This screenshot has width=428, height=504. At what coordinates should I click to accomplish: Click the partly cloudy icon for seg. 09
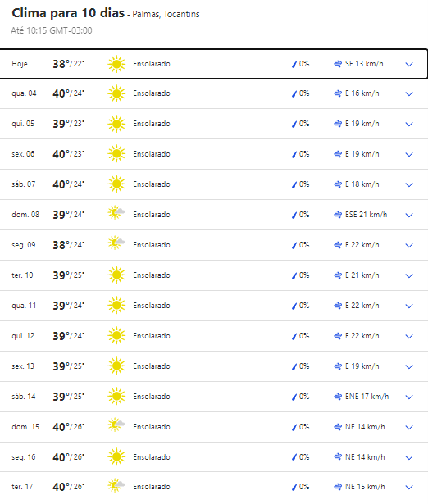click(x=116, y=243)
